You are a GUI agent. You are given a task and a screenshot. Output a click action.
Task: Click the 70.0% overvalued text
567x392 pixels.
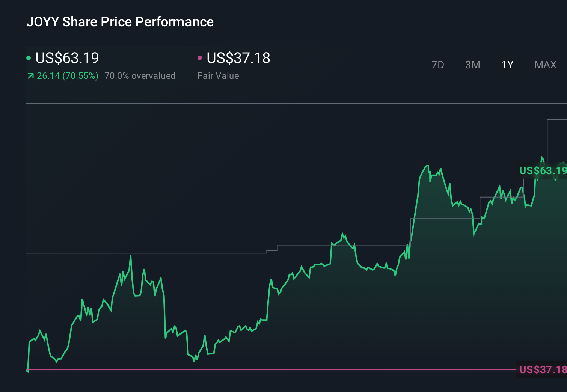(x=140, y=76)
